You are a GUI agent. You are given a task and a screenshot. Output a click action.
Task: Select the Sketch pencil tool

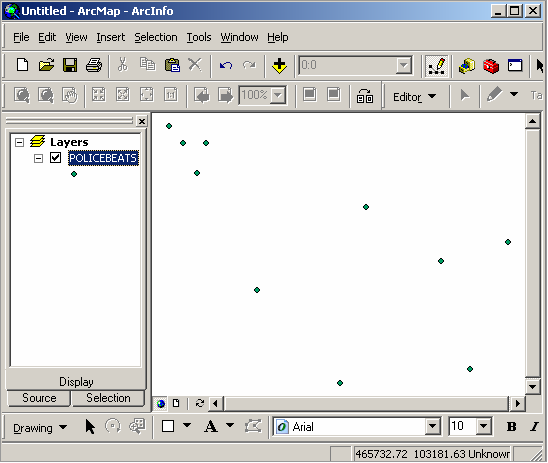tap(494, 95)
